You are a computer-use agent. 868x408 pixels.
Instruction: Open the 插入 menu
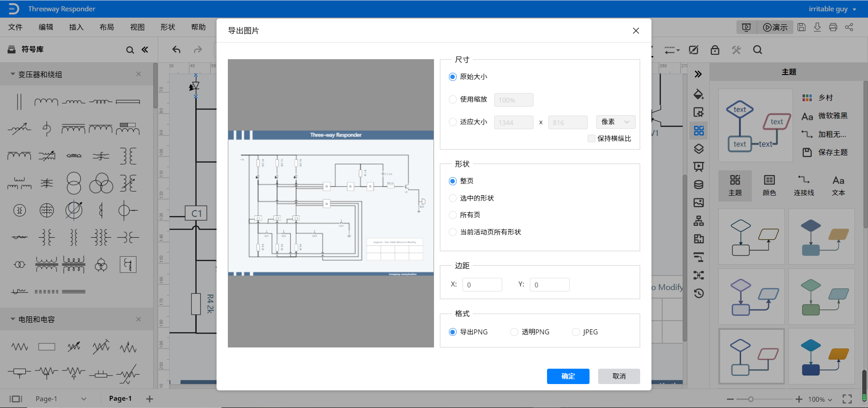(76, 27)
